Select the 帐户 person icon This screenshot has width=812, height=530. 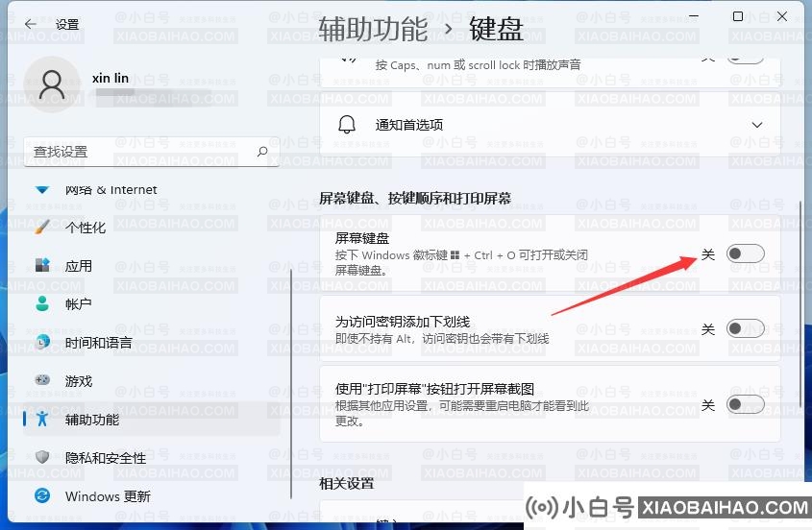click(x=42, y=303)
